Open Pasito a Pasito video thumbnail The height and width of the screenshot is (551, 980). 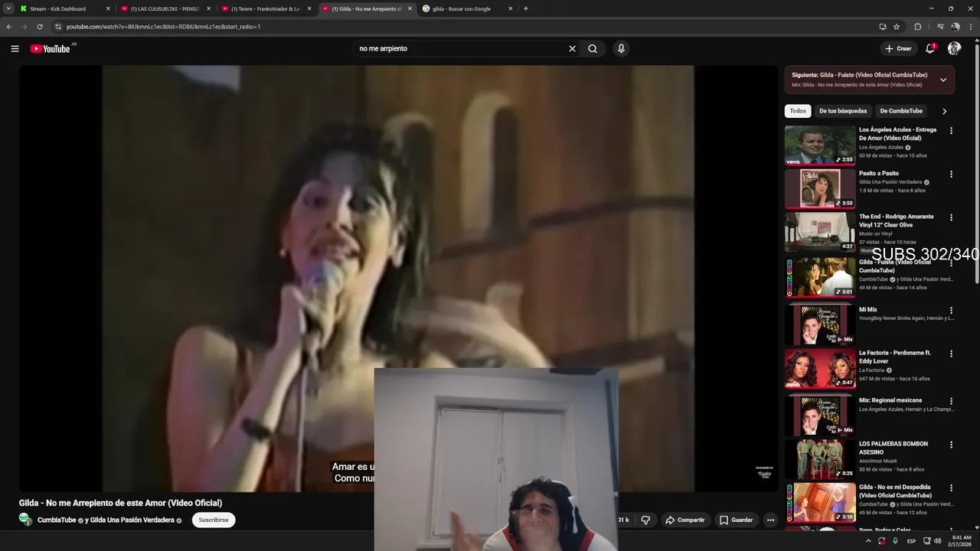point(820,188)
